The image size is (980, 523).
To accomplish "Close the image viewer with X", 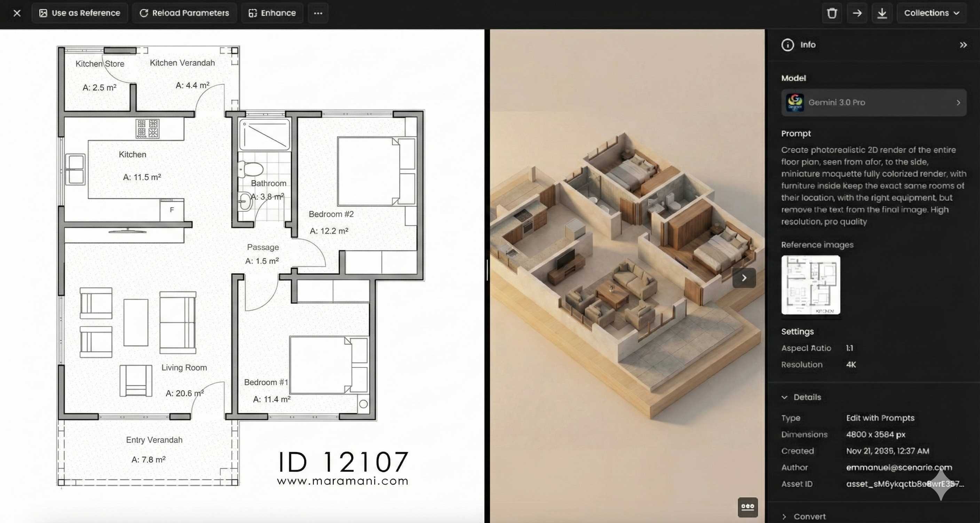I will (x=17, y=13).
